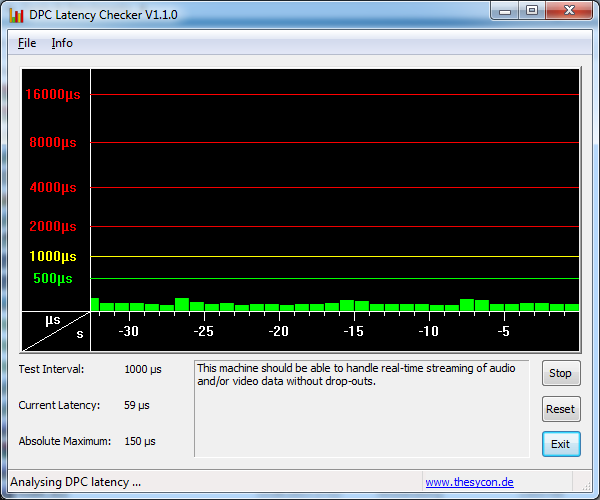Minimize the DPC Latency Checker window

point(506,11)
